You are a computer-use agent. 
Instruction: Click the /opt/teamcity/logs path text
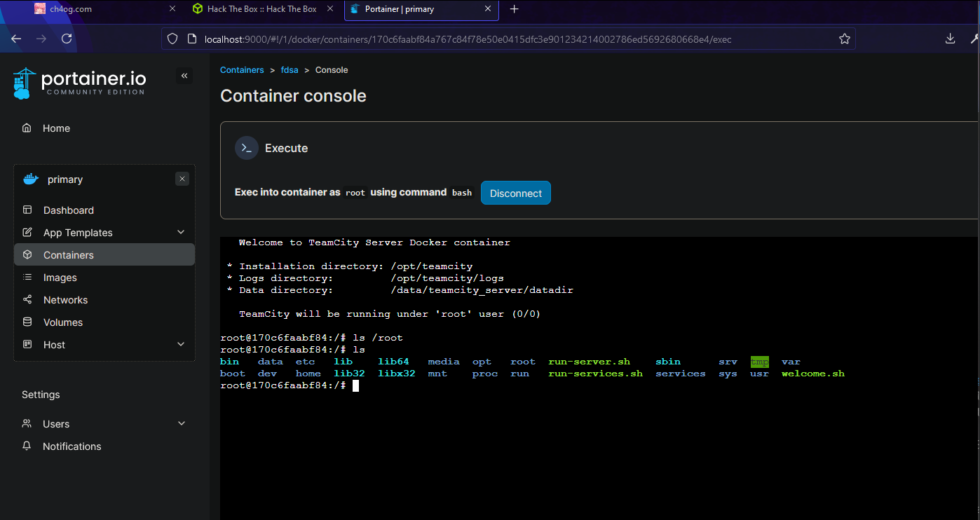pos(447,278)
